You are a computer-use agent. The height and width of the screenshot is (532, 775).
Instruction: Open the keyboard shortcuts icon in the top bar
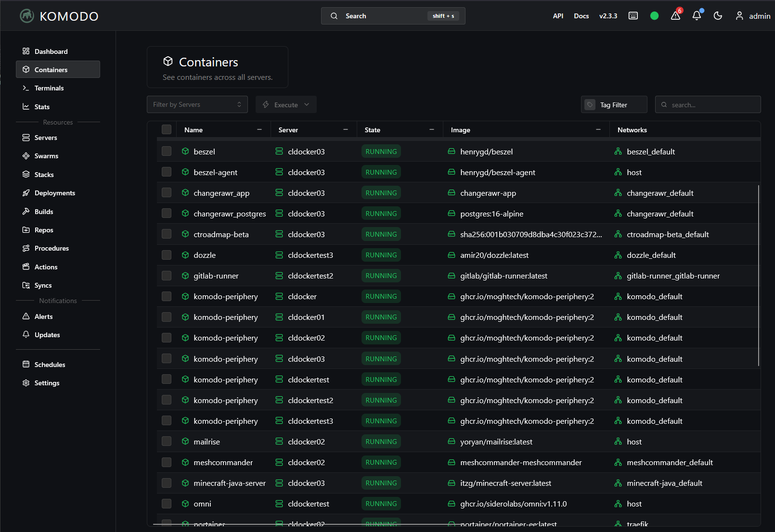point(633,16)
